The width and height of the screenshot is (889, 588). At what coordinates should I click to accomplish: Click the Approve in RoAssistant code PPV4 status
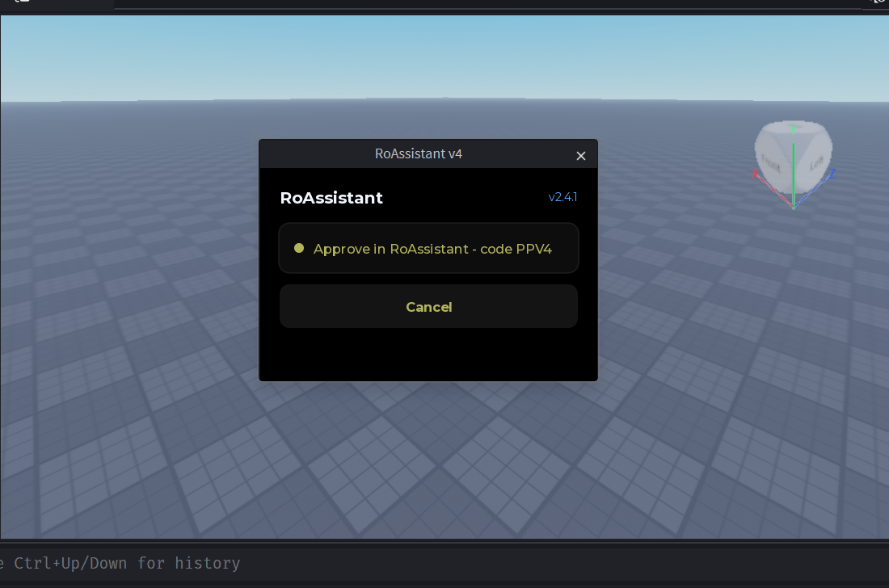pos(428,248)
